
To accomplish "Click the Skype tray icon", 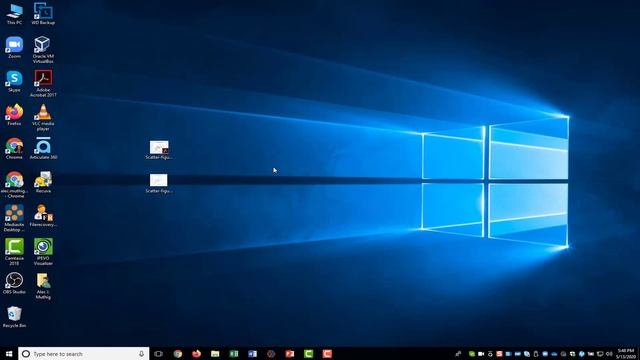I will pos(527,354).
